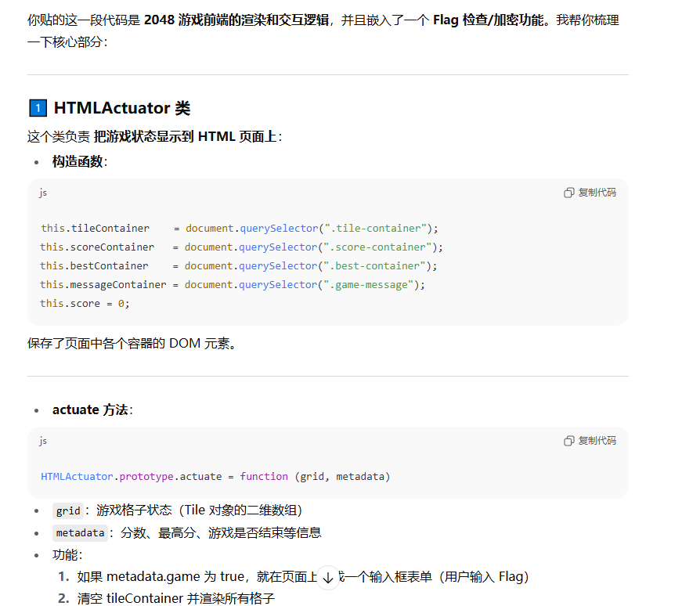
Task: Click the "复制代码" label in the second code block
Action: point(597,441)
